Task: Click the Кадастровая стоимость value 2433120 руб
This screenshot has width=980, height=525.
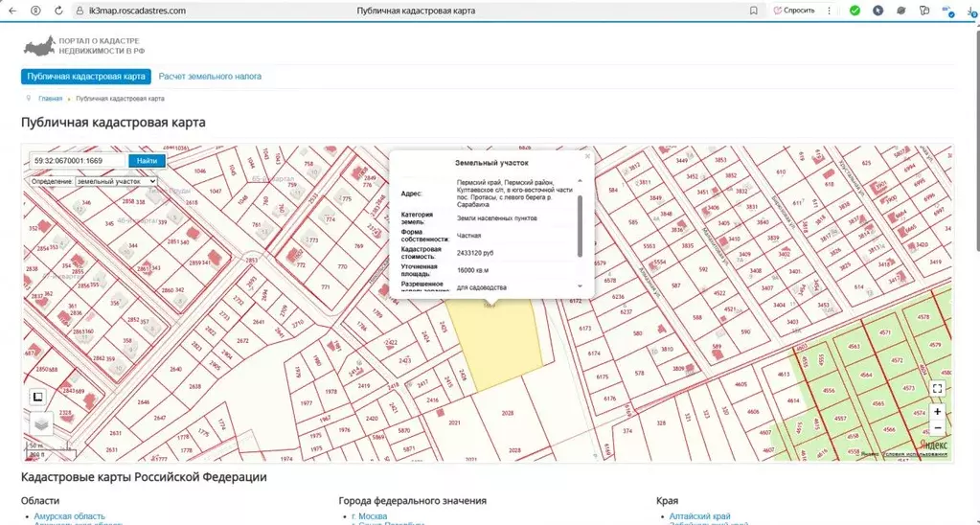Action: tap(475, 253)
